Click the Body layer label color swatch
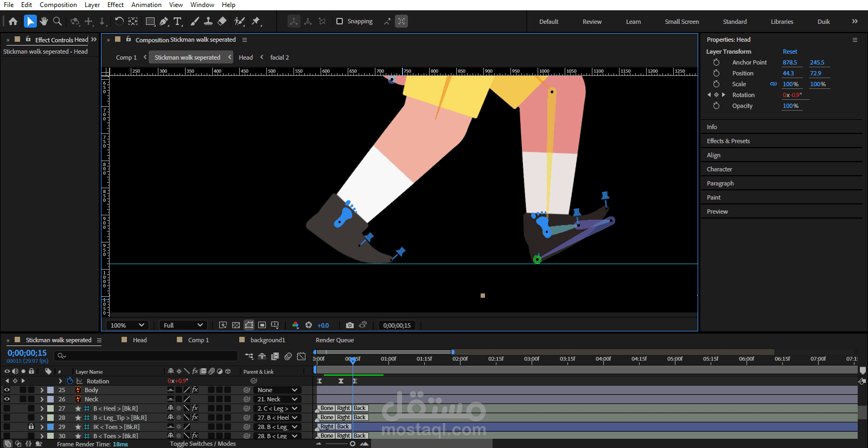 [50, 390]
